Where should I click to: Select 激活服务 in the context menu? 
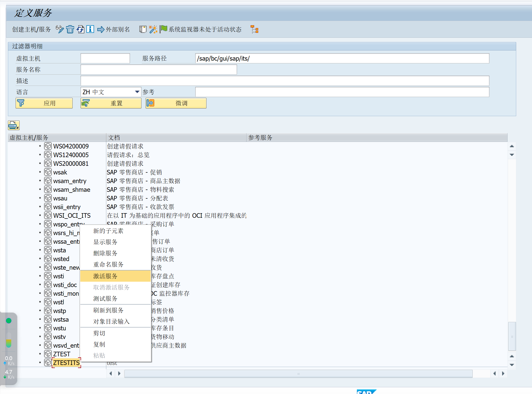click(105, 276)
